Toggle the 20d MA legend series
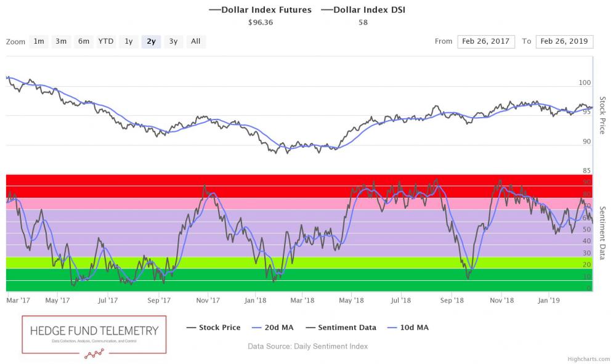The width and height of the screenshot is (616, 364). click(x=273, y=328)
